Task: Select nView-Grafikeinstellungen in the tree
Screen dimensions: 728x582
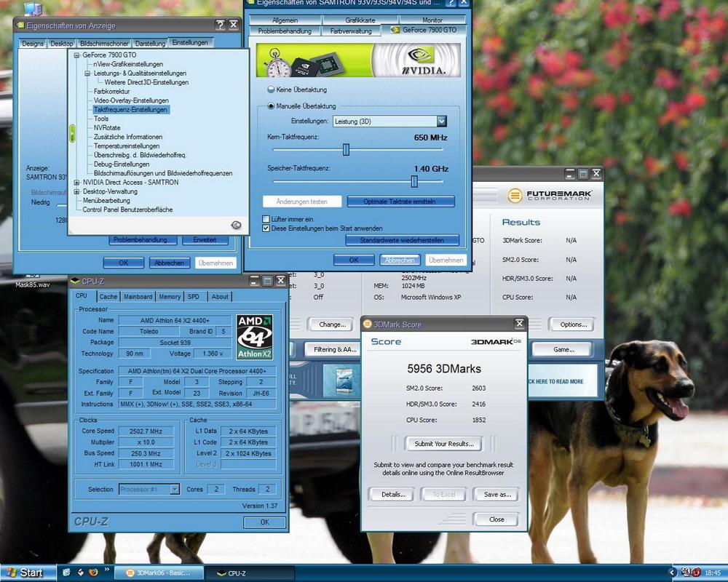Action: coord(128,64)
